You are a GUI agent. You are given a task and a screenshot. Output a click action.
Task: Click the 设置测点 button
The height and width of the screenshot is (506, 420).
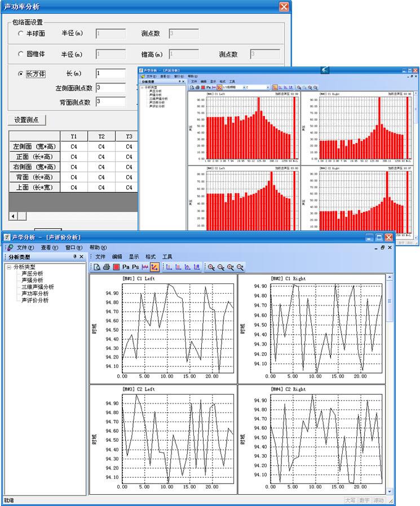click(x=26, y=120)
